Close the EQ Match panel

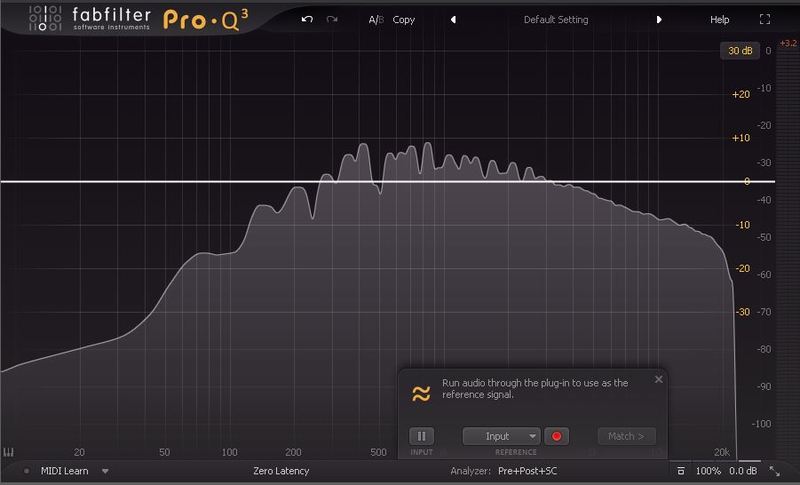pos(659,379)
